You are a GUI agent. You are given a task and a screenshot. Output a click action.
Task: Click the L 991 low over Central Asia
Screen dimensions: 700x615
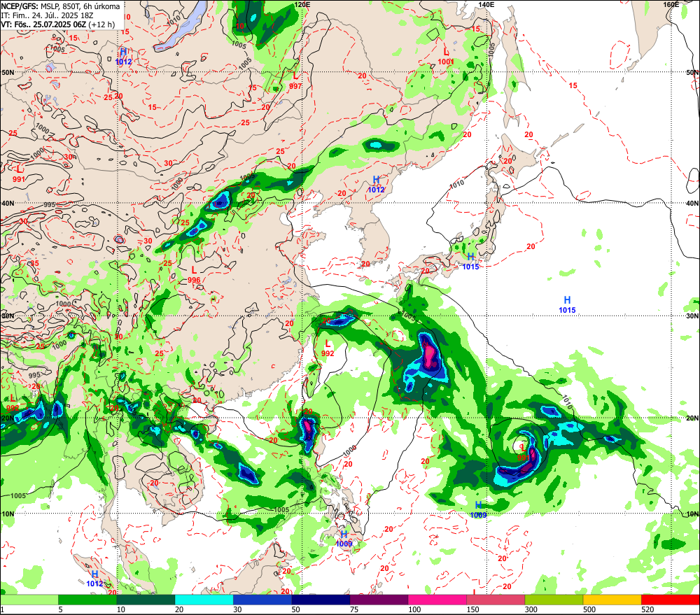click(x=19, y=174)
